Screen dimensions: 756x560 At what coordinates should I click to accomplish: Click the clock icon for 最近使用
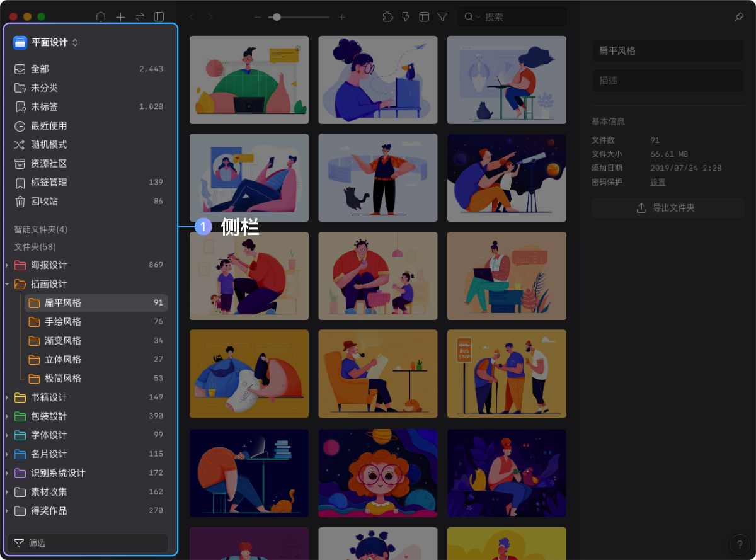[20, 125]
